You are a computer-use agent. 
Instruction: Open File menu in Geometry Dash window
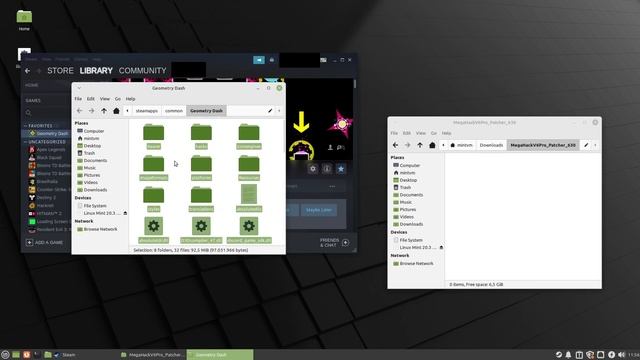(x=78, y=99)
